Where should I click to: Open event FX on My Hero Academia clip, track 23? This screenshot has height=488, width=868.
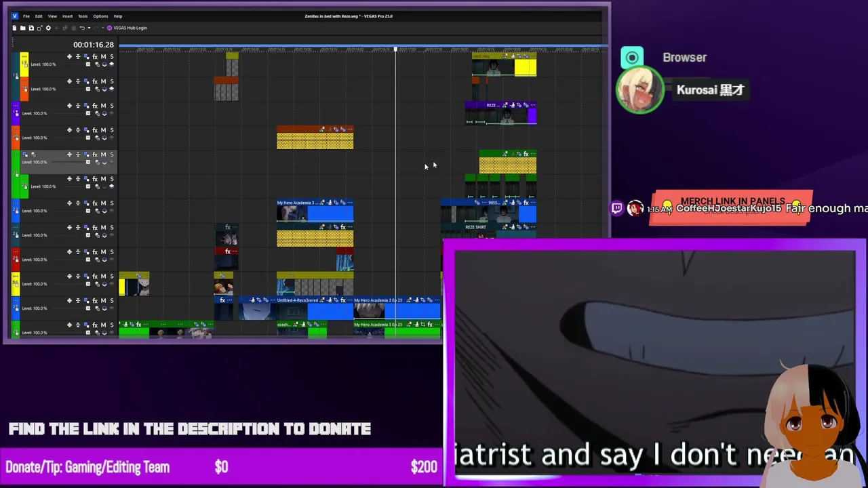(343, 203)
